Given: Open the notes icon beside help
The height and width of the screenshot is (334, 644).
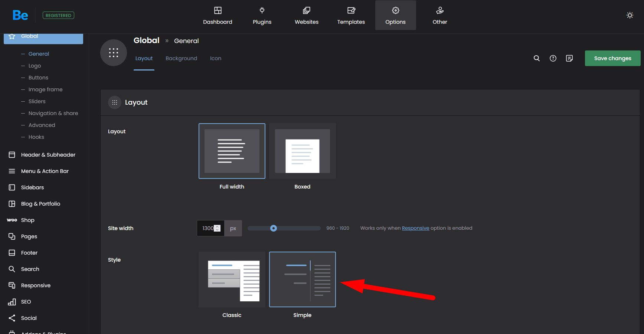Looking at the screenshot, I should [x=569, y=58].
